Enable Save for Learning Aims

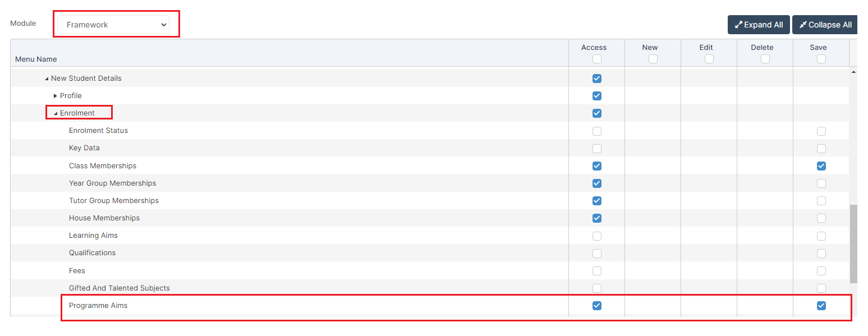[x=821, y=236]
